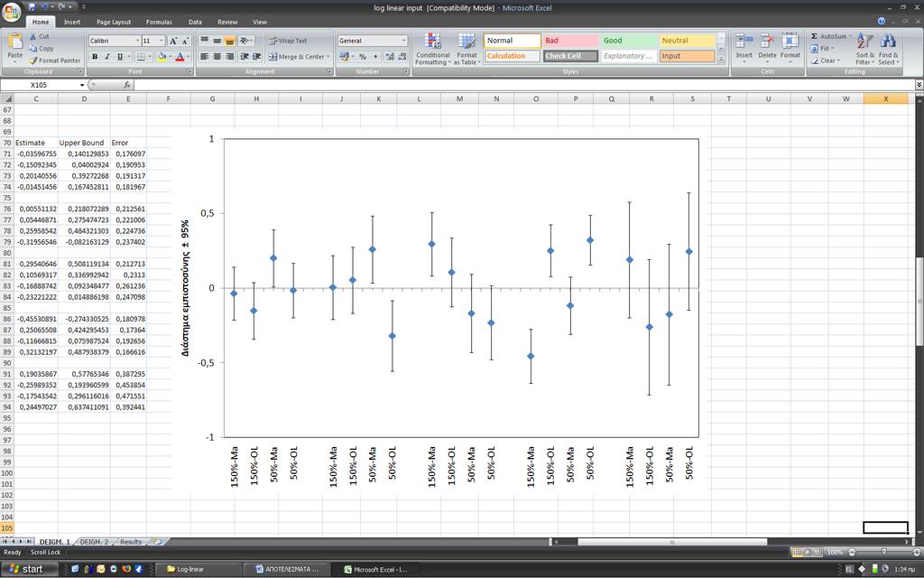Viewport: 924px width, 578px height.
Task: Increase font size with Grow Font
Action: coord(173,41)
